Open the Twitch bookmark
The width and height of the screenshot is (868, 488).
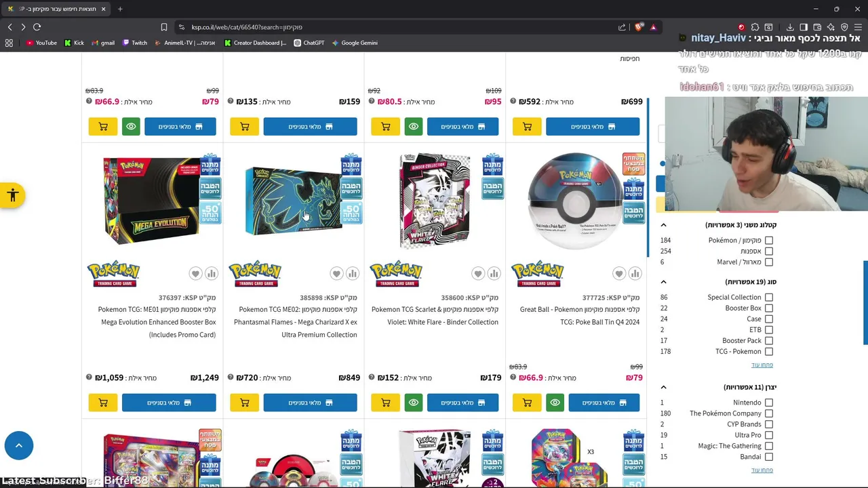point(134,43)
